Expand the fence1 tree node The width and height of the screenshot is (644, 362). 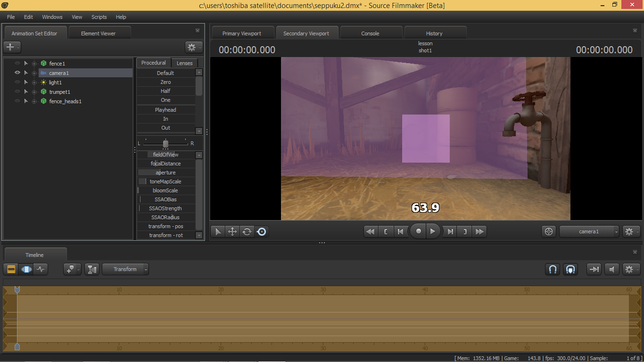point(34,64)
